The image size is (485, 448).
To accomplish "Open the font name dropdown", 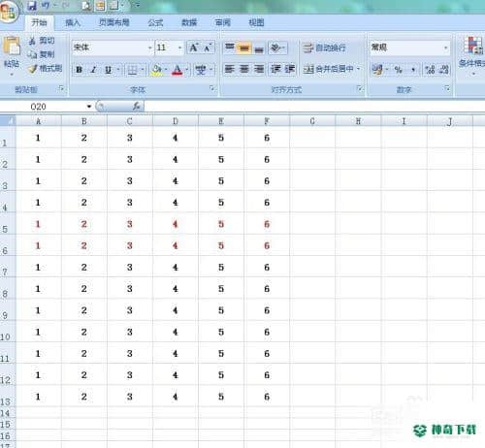I will click(x=149, y=48).
